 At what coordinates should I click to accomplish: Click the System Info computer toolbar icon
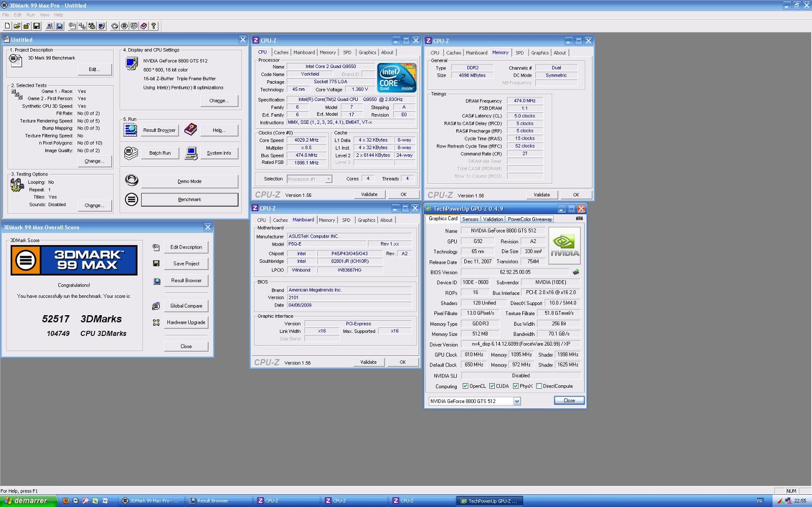(50, 26)
